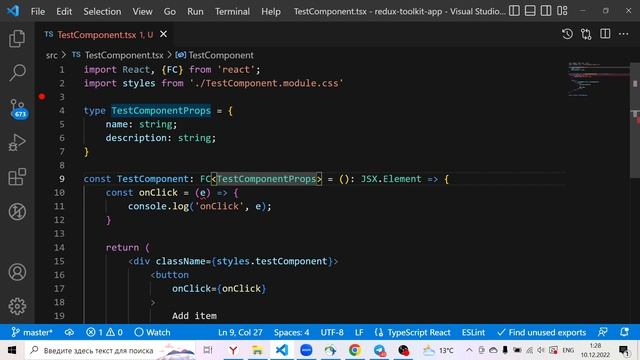640x360 pixels.
Task: Open the circular icon view below Extensions
Action: 17,212
